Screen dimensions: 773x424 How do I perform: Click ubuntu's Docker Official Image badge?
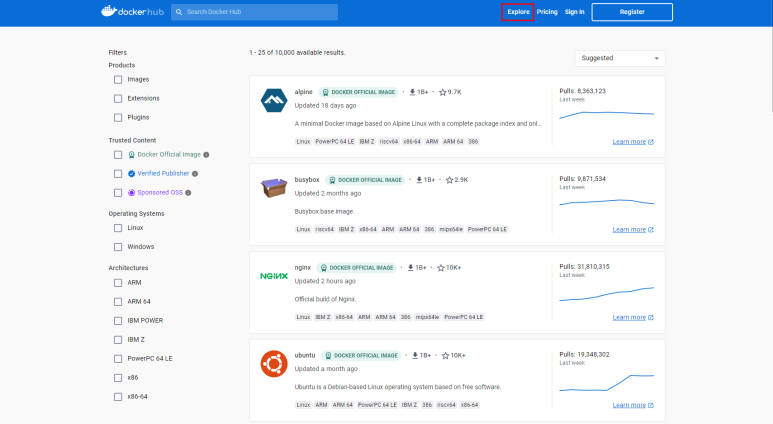coord(361,355)
